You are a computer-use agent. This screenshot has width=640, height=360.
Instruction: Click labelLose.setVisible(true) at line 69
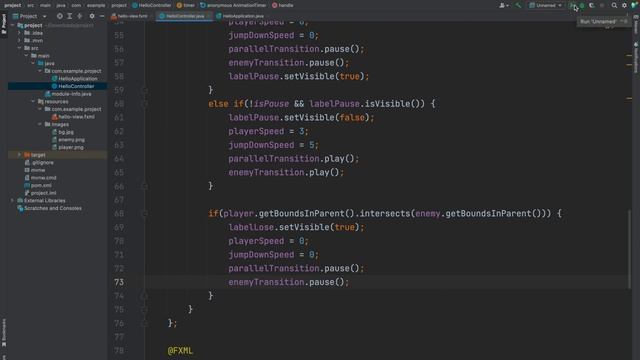296,227
